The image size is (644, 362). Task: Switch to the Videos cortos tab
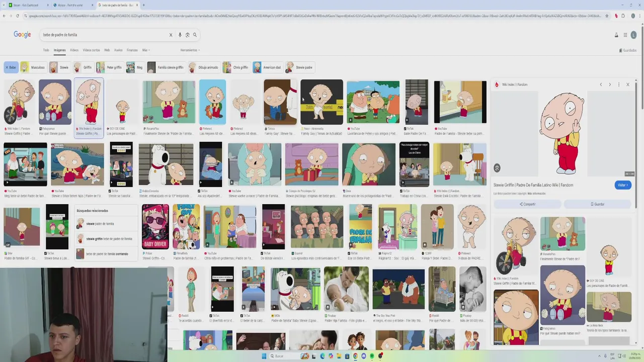click(x=91, y=50)
